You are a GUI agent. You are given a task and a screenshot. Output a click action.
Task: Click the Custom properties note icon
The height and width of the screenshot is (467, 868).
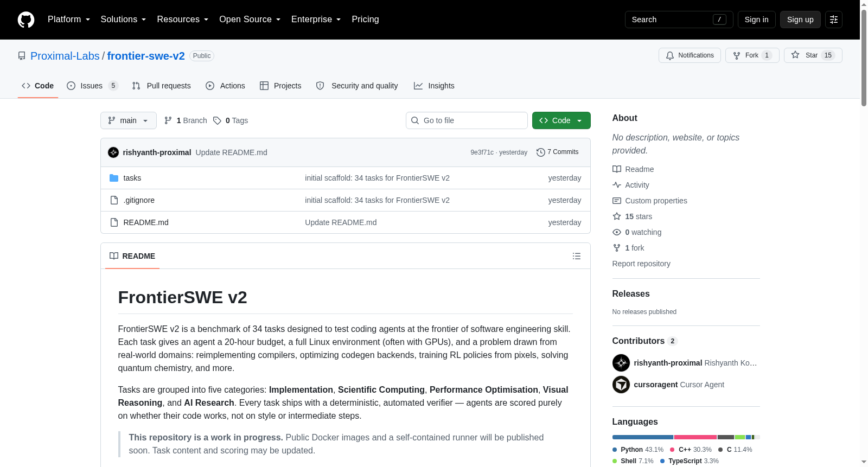click(617, 201)
